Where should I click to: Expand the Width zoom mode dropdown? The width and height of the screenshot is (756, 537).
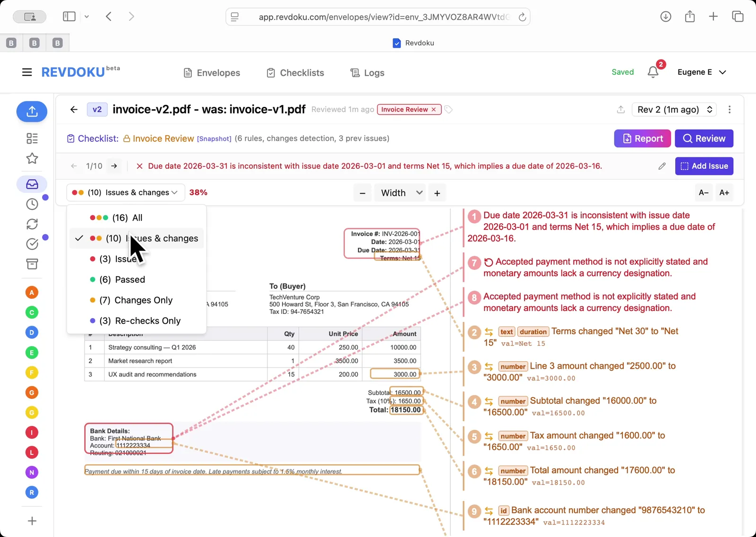[x=399, y=192]
